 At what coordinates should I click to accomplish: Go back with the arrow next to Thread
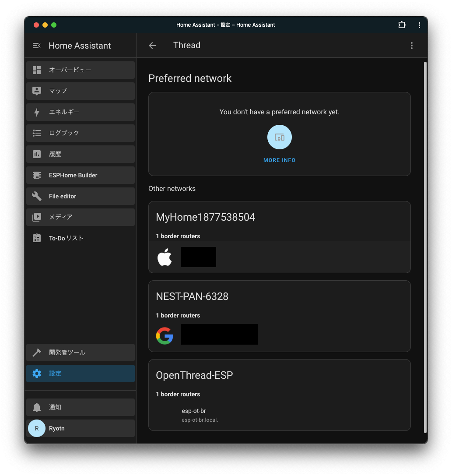(x=152, y=46)
